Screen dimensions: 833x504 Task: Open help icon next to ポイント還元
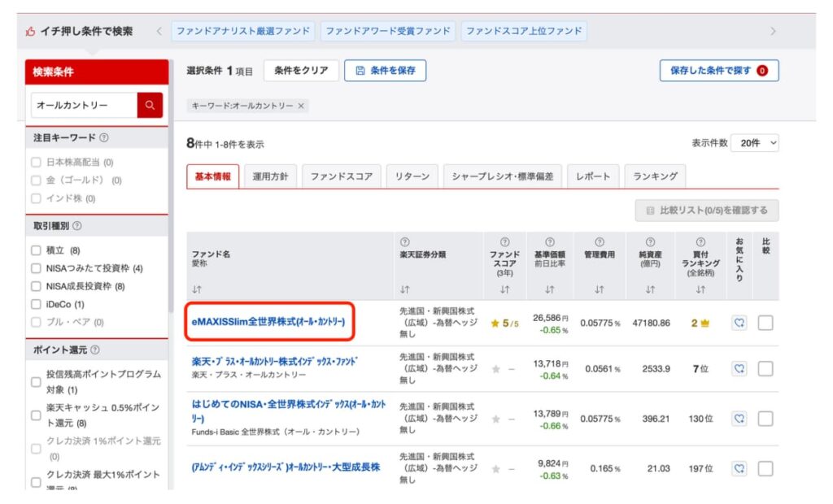coord(95,350)
